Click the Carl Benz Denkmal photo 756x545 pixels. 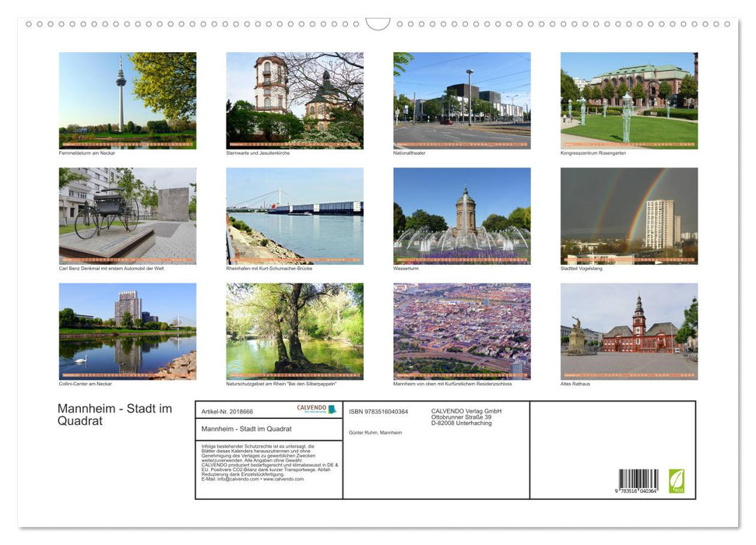pyautogui.click(x=127, y=215)
